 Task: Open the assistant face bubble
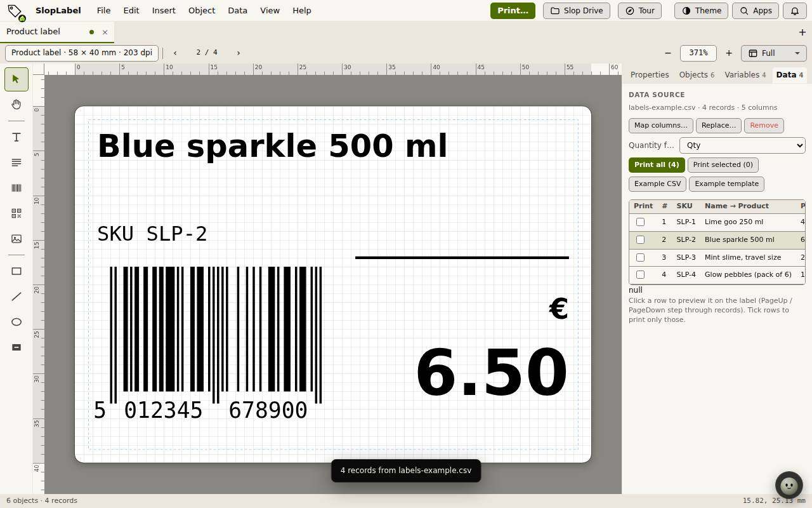789,486
